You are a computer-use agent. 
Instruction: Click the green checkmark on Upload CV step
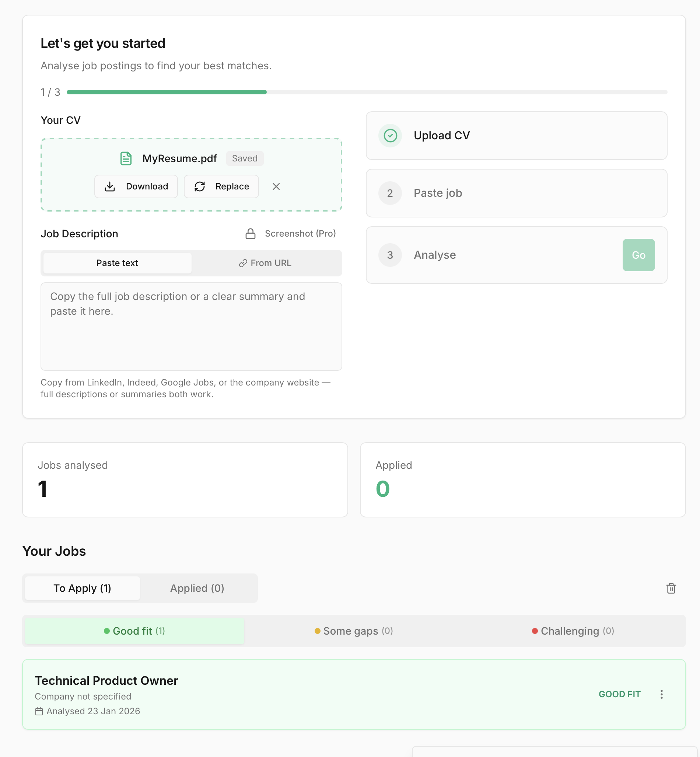[390, 136]
